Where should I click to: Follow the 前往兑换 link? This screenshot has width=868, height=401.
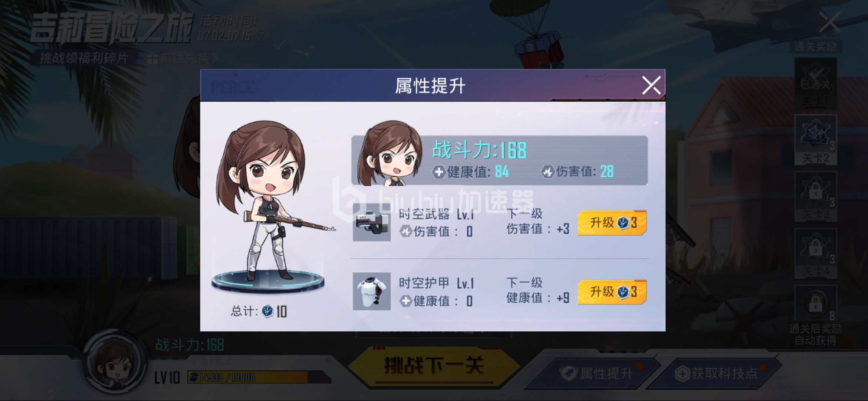(183, 58)
